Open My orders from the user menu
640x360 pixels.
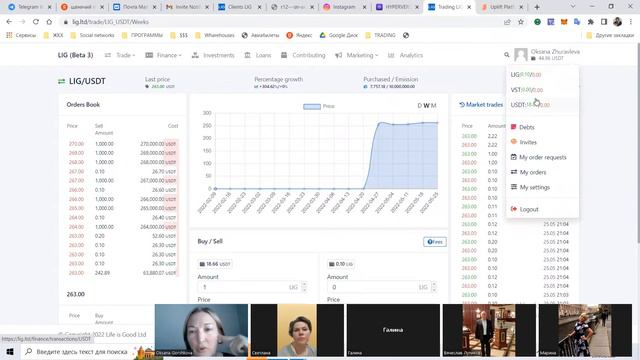click(542, 172)
